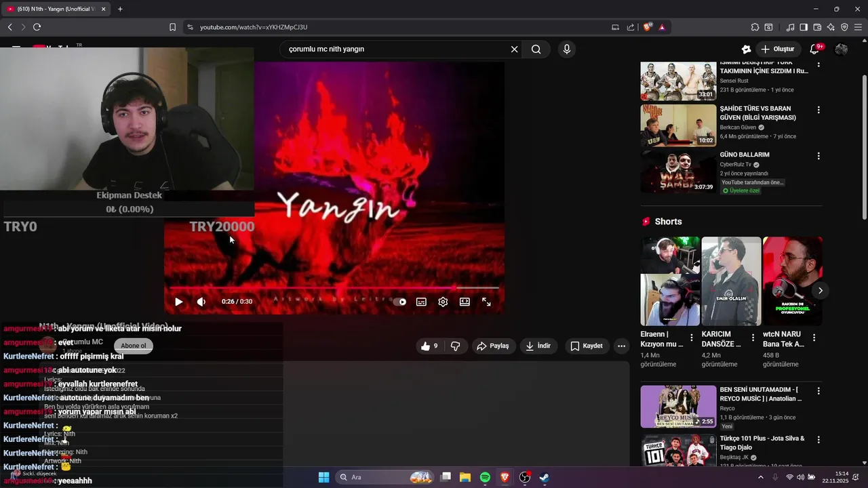Viewport: 868px width, 488px height.
Task: Open the Türkçe 101 Plus video
Action: (x=678, y=450)
